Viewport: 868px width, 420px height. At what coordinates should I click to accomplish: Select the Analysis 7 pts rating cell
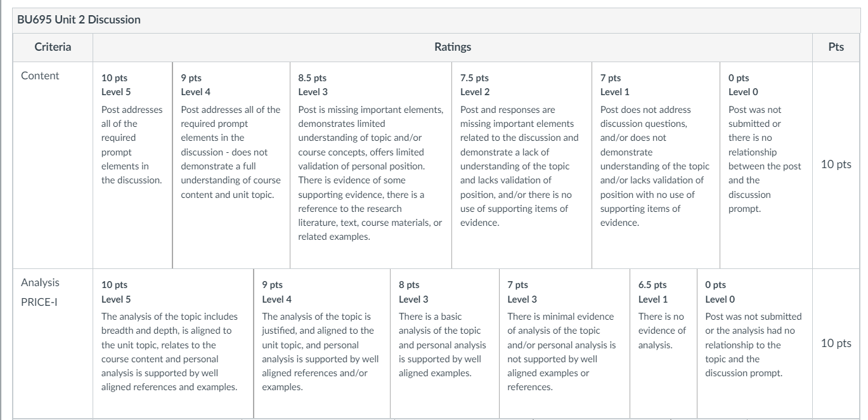coord(564,343)
